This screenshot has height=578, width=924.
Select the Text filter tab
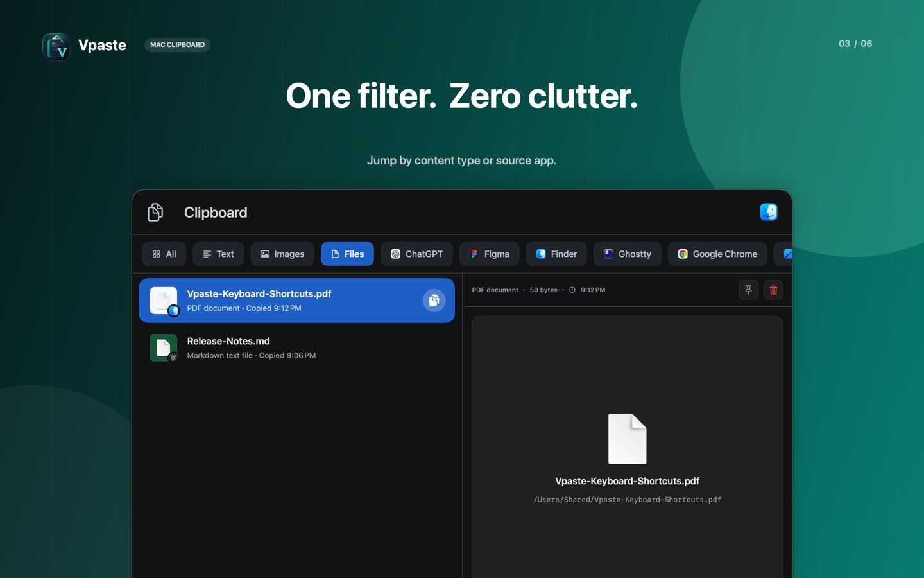pos(218,254)
